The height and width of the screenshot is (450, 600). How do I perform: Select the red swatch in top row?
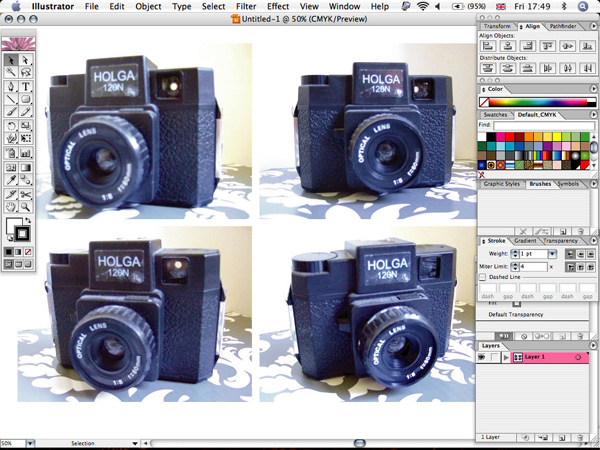point(509,137)
